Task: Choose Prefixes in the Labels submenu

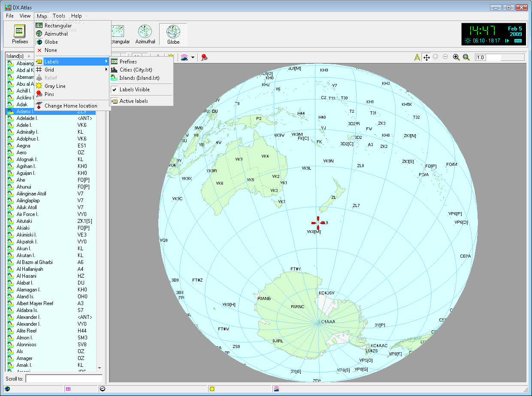Action: pos(141,62)
